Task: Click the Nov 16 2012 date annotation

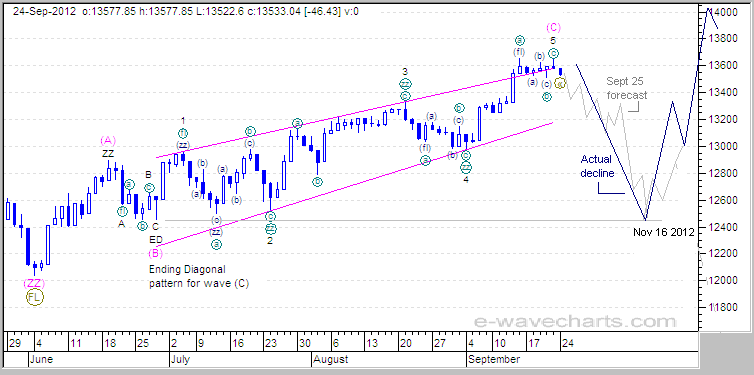Action: [x=664, y=232]
